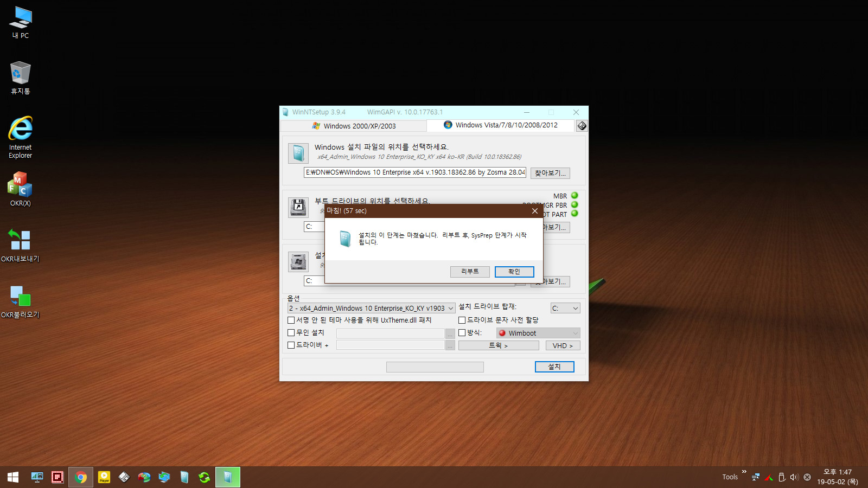Close the 마침! dialog
This screenshot has height=488, width=868.
(535, 211)
